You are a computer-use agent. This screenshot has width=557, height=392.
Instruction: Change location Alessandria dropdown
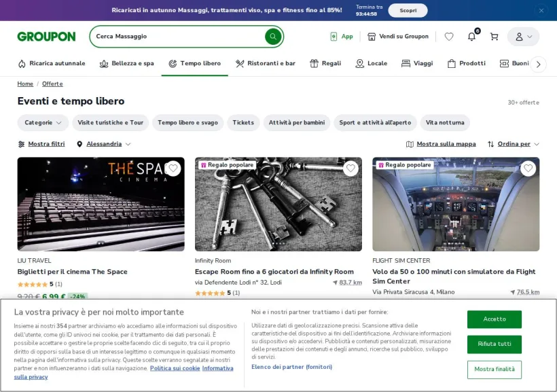[104, 144]
